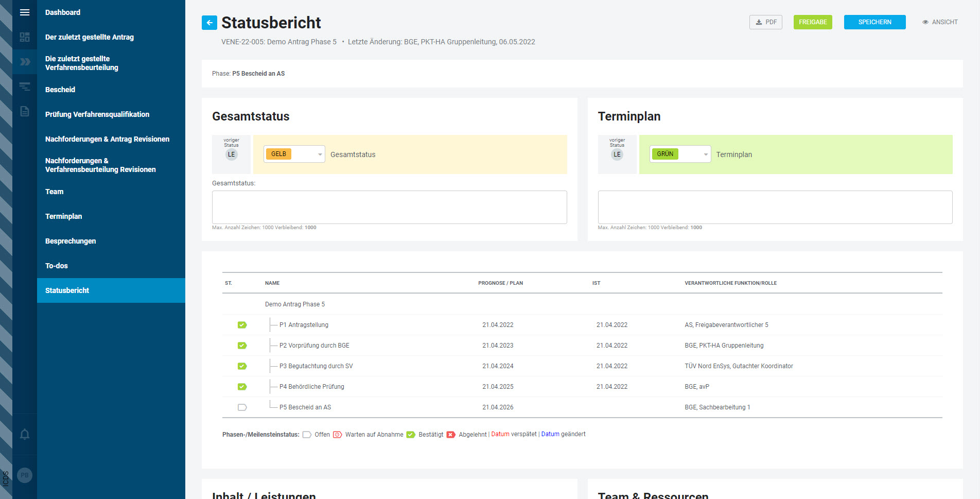
Task: Toggle status checkbox for P3 Begutachtung durch SV
Action: pos(242,366)
